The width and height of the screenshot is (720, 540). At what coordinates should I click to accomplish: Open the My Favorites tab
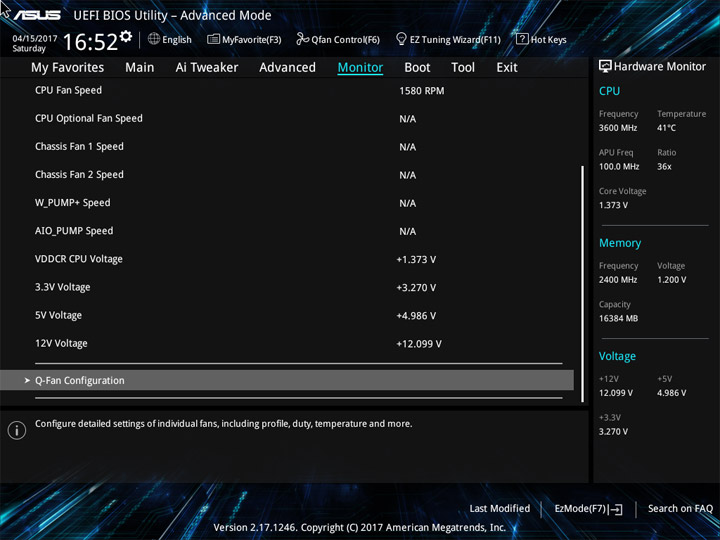pos(68,68)
